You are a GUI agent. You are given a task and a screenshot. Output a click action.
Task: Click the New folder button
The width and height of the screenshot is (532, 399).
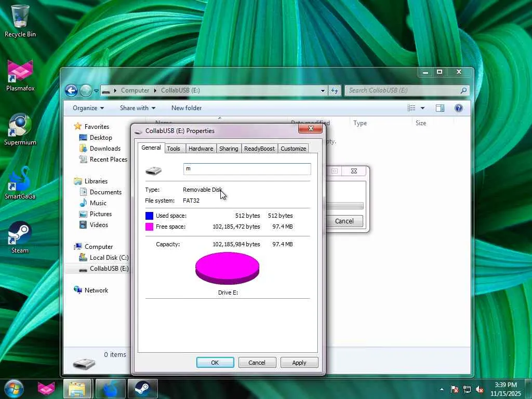coord(187,108)
